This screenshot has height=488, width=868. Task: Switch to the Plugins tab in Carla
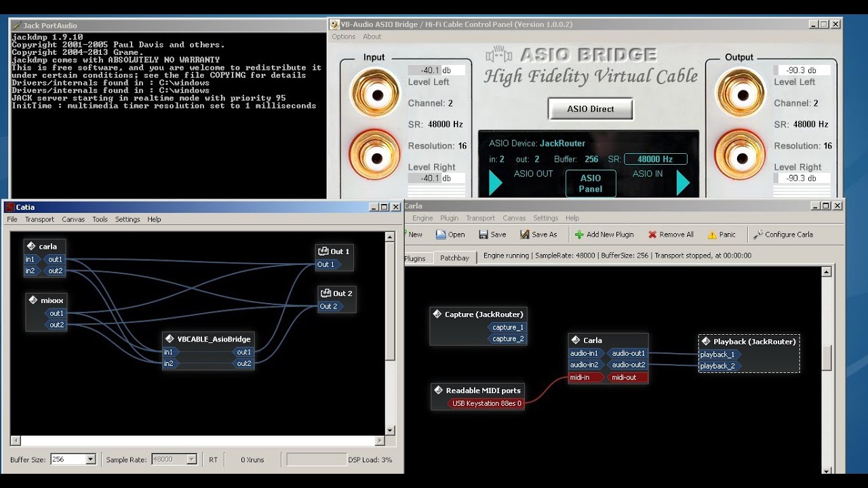point(414,258)
